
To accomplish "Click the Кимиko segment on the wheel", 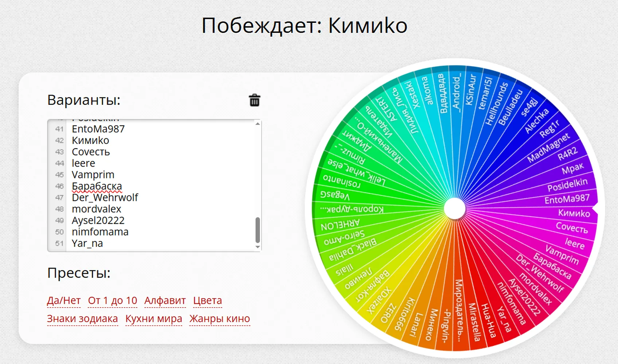I will point(574,213).
